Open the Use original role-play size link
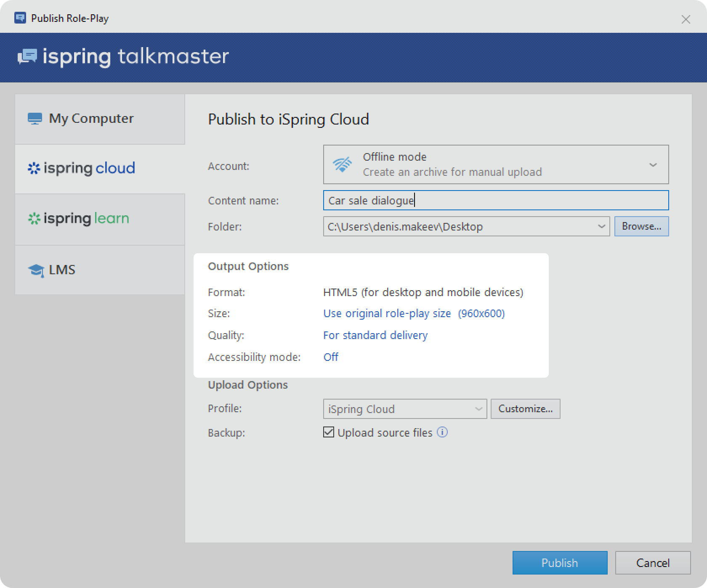Screen dimensions: 707x588 pyautogui.click(x=414, y=313)
